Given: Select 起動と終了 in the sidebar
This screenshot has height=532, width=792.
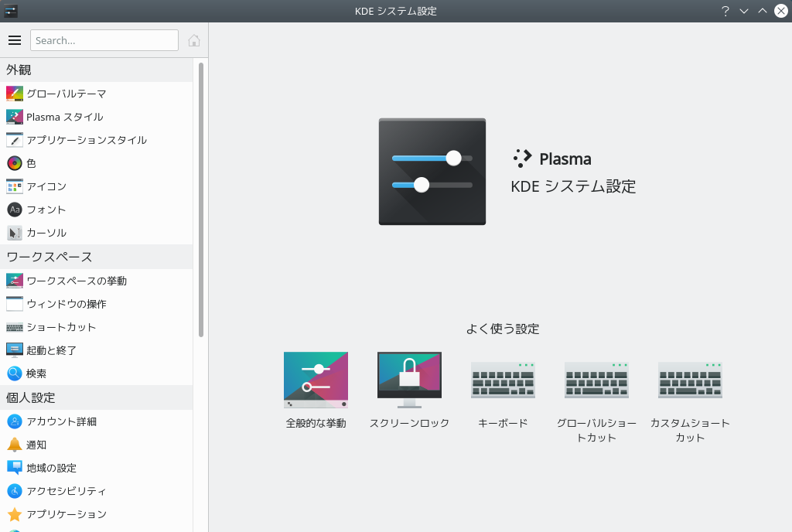Looking at the screenshot, I should (96, 350).
